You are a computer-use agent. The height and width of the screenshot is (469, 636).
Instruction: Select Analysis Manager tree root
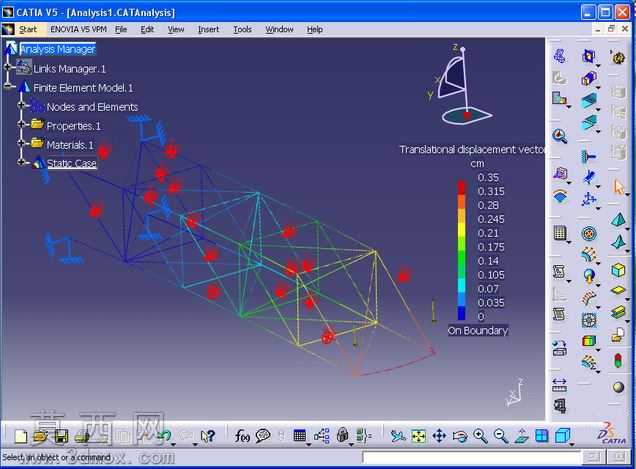point(57,49)
